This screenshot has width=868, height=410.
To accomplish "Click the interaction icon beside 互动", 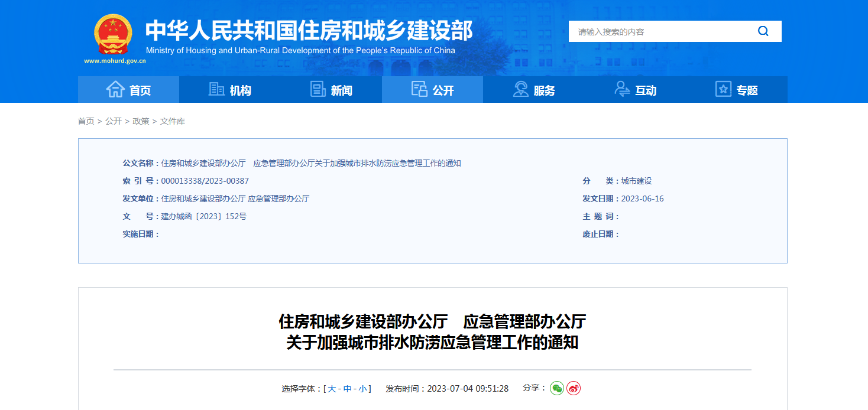I will (621, 89).
